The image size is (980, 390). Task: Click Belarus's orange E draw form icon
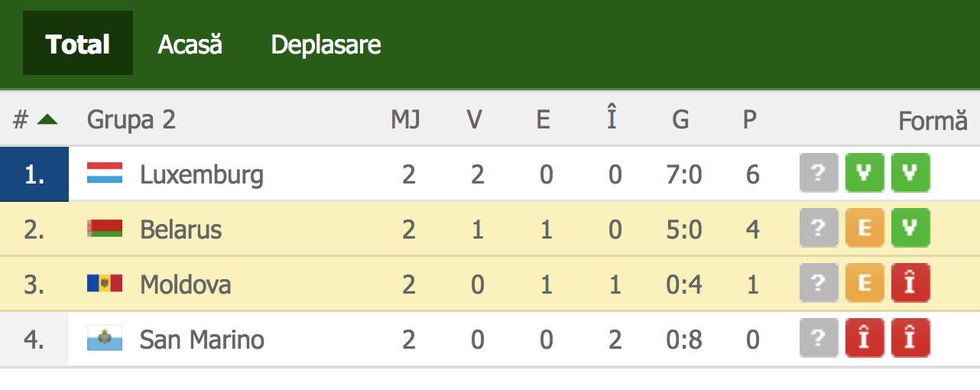(865, 228)
